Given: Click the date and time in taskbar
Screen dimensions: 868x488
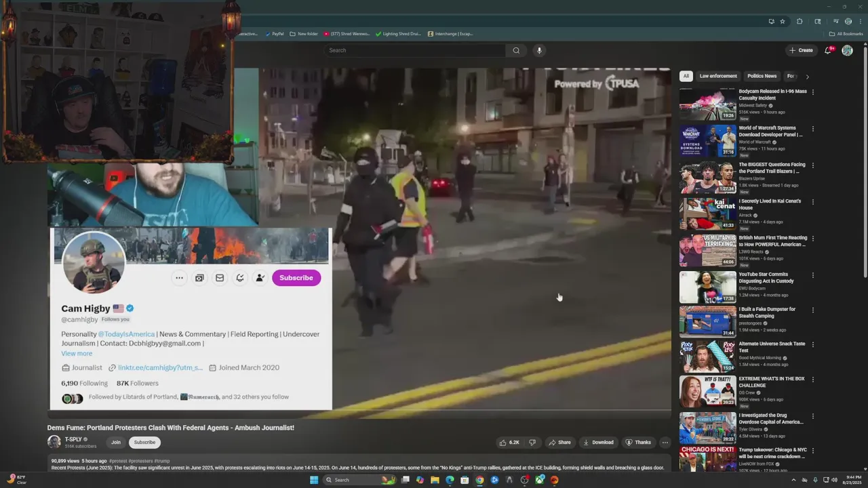Looking at the screenshot, I should click(x=851, y=480).
